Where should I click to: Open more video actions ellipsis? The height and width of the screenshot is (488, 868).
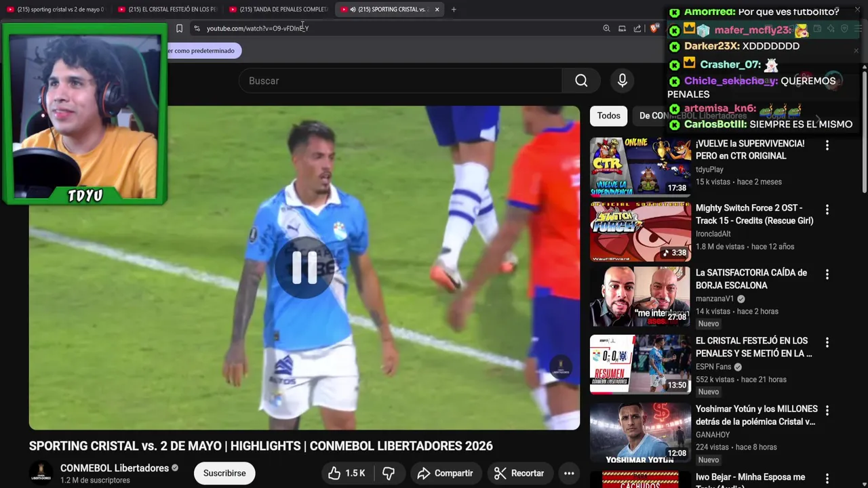569,473
